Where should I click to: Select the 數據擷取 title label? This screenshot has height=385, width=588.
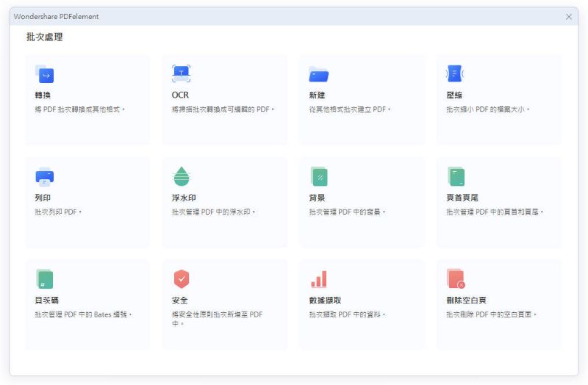pyautogui.click(x=325, y=301)
